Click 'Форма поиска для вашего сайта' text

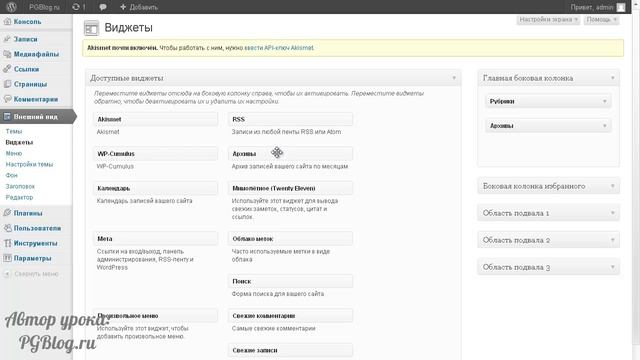[x=278, y=294]
